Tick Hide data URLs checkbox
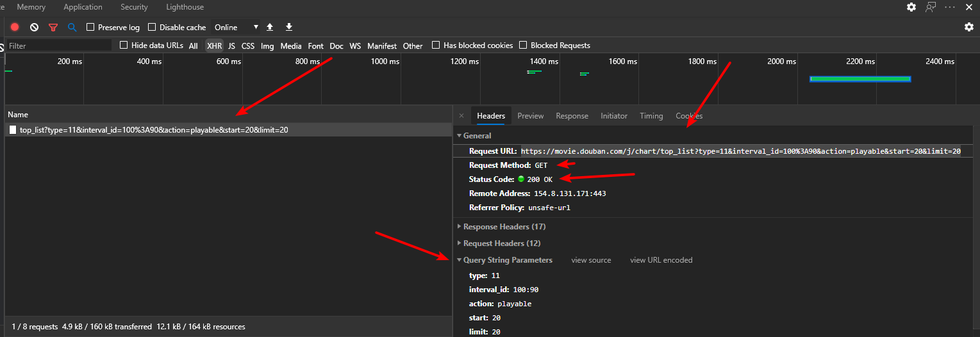980x337 pixels. [124, 45]
